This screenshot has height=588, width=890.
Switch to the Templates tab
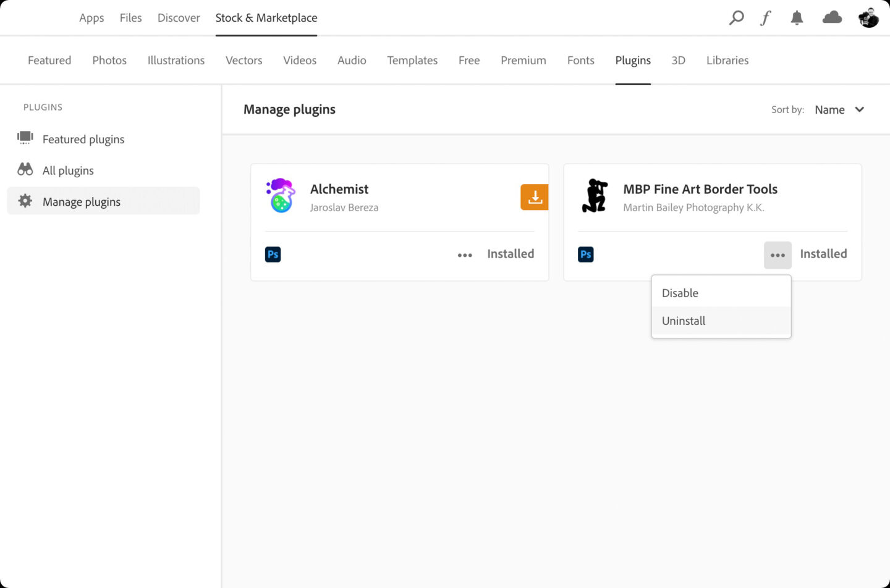[x=412, y=61]
